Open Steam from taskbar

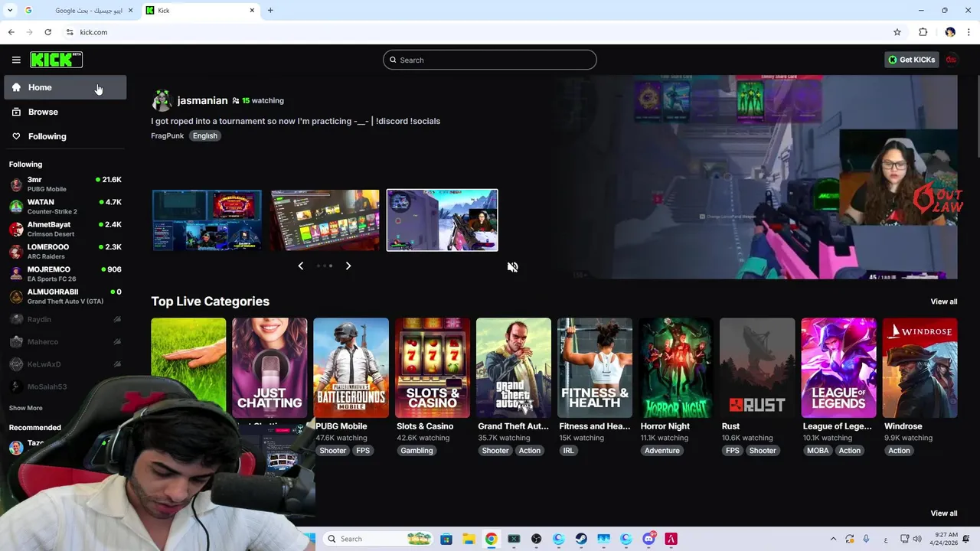(x=581, y=539)
